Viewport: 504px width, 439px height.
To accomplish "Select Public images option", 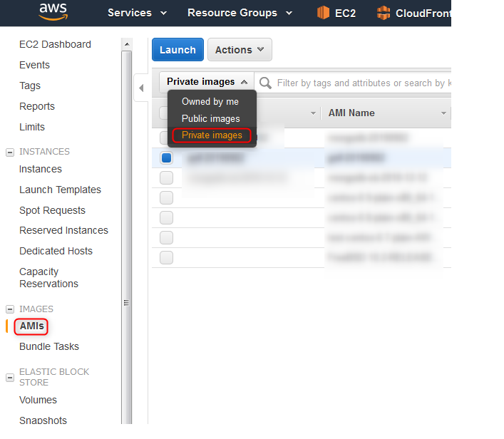I will 211,118.
